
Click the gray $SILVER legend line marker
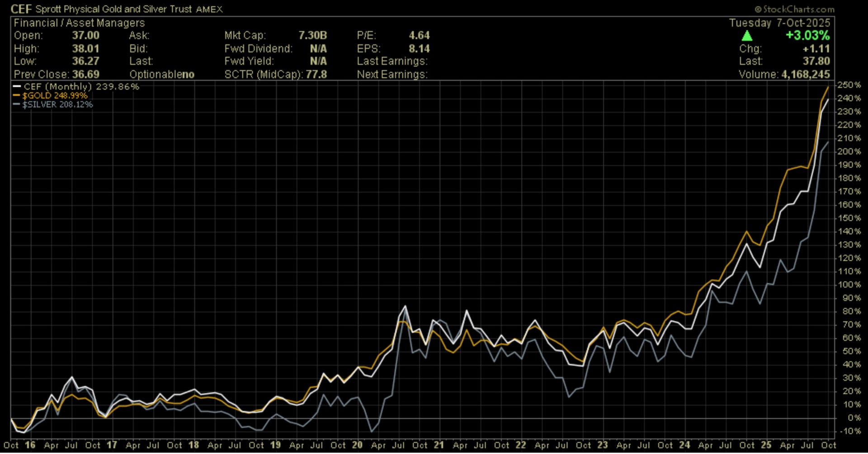click(17, 105)
